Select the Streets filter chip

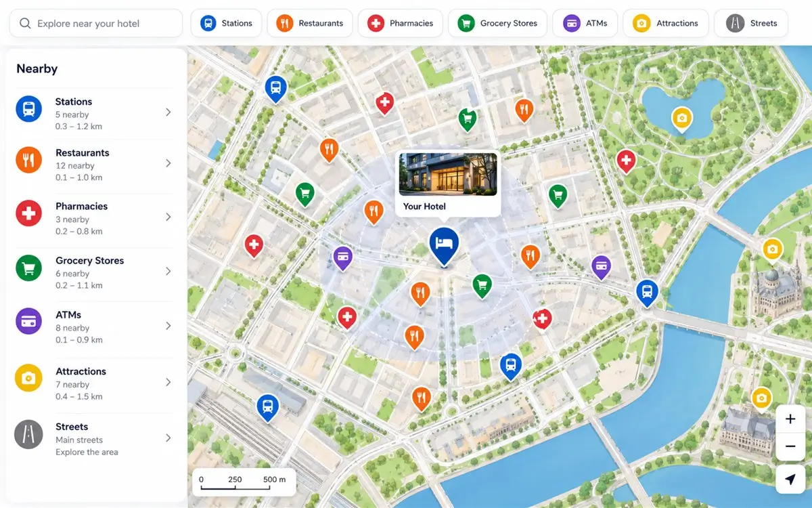pos(751,23)
